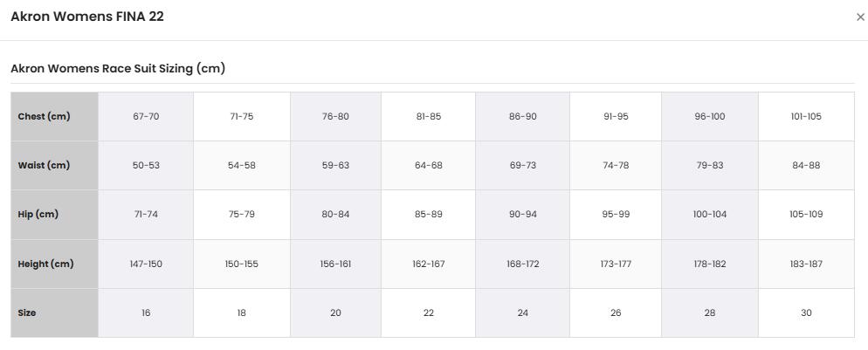
Task: Click chest measurement 101-105 cell
Action: 806,117
